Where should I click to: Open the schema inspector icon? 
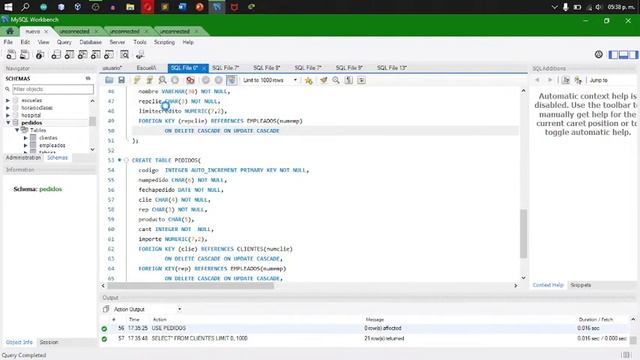click(40, 55)
